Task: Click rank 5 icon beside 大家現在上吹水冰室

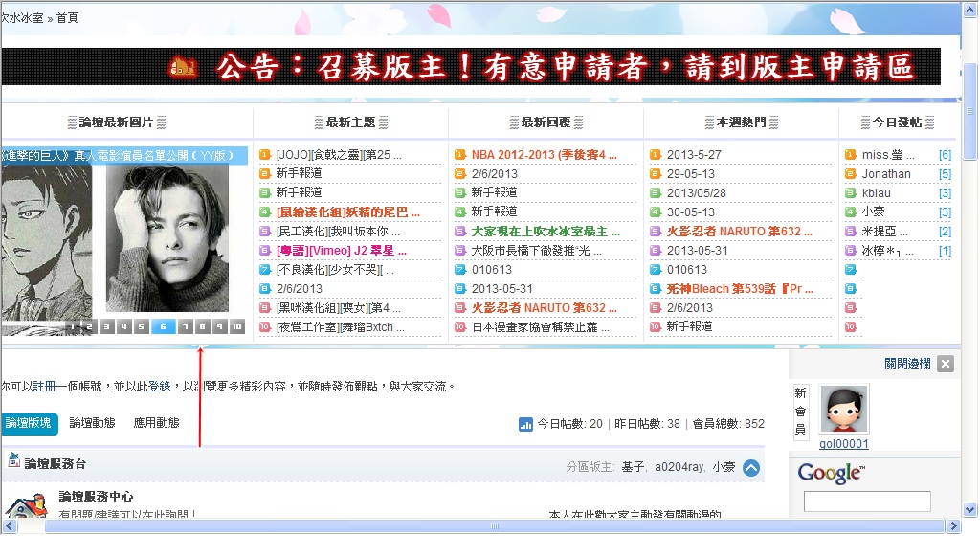Action: [x=460, y=232]
